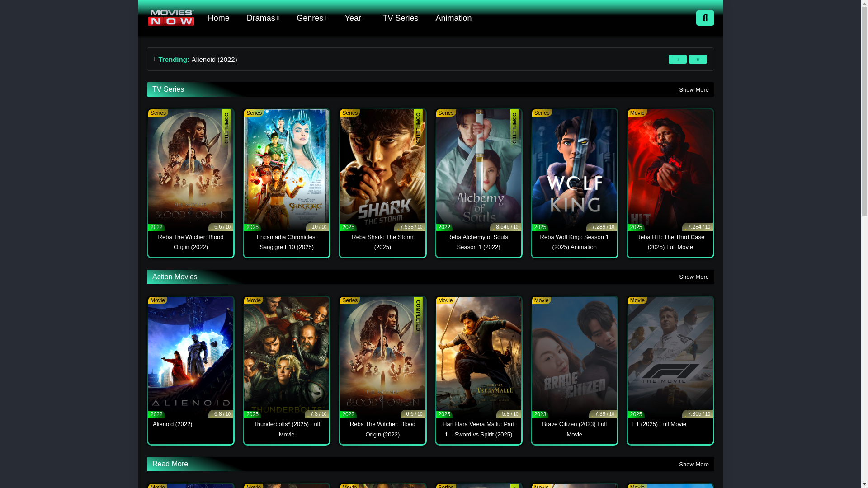The image size is (868, 488).
Task: Open Wolf King poster
Action: click(x=574, y=170)
